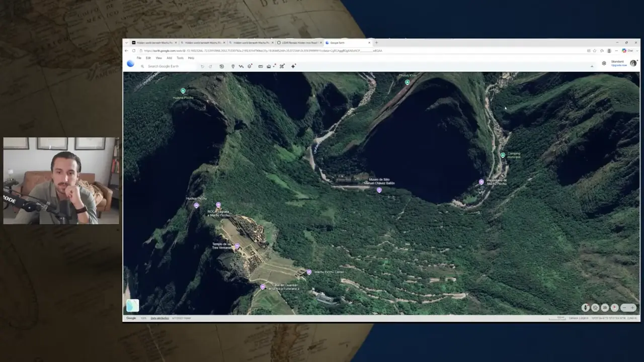644x362 pixels.
Task: Open the Google account avatar menu
Action: pos(633,63)
